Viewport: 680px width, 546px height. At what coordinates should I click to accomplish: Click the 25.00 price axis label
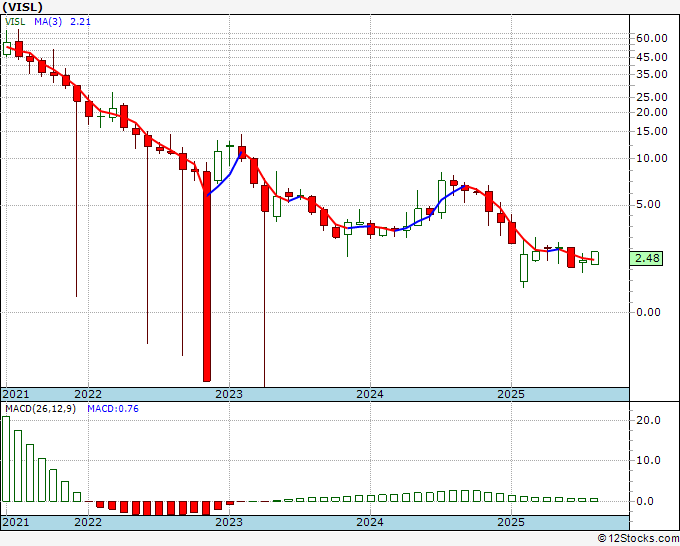[x=652, y=97]
